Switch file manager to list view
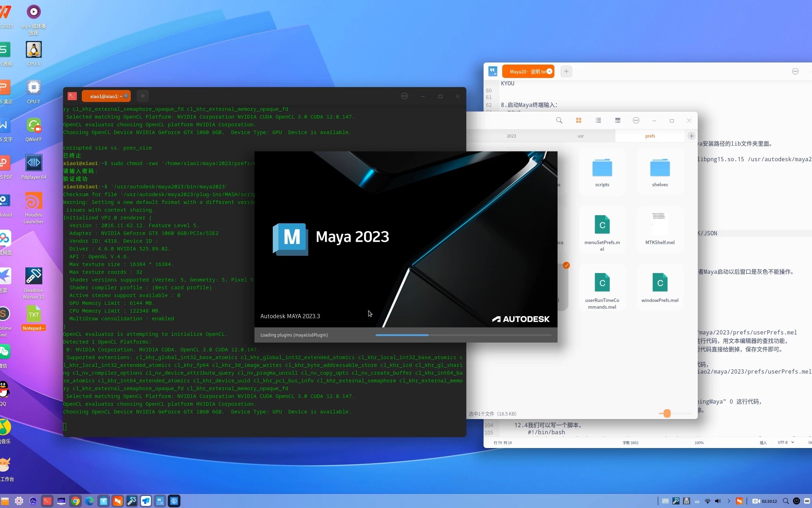Viewport: 812px width, 508px height. click(598, 120)
